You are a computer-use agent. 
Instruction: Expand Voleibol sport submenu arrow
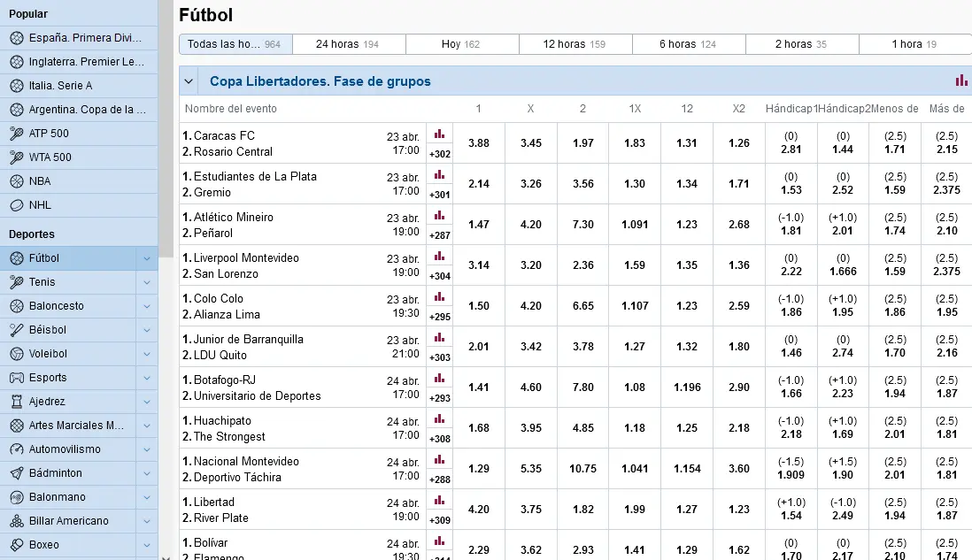point(147,354)
